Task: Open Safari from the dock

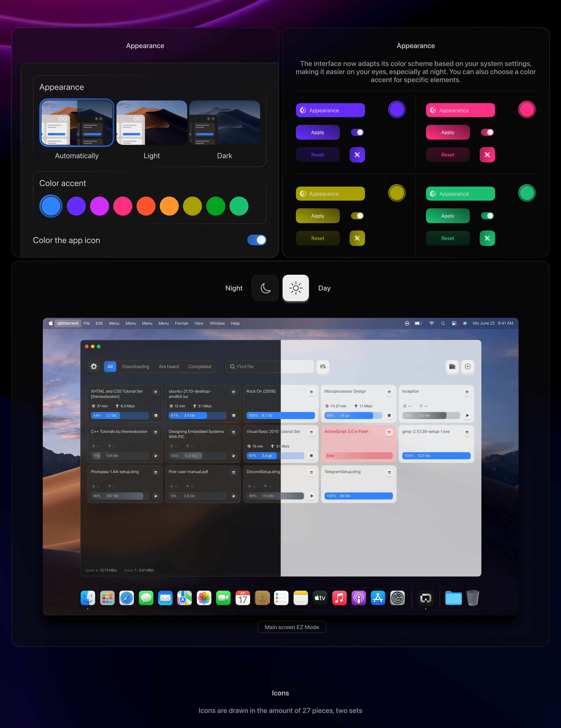Action: coord(127,598)
